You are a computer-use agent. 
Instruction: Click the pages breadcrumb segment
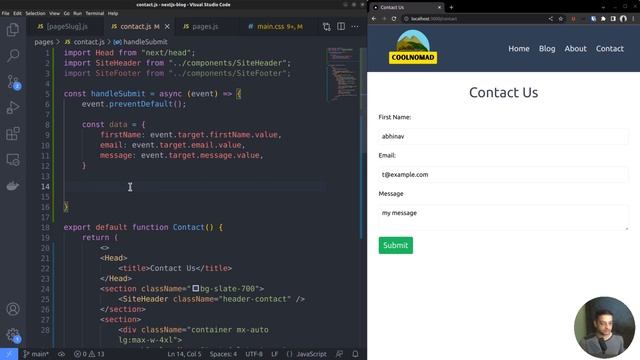tap(44, 42)
